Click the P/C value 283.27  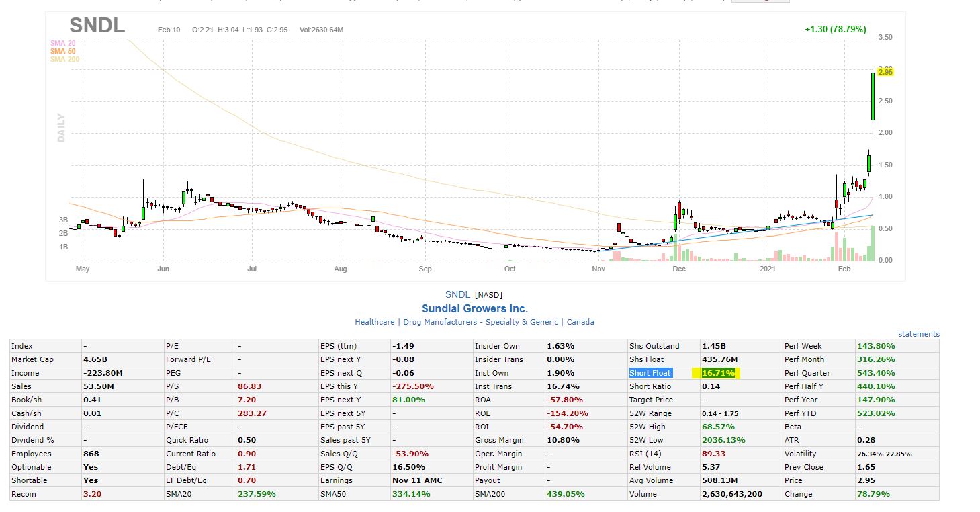[252, 413]
